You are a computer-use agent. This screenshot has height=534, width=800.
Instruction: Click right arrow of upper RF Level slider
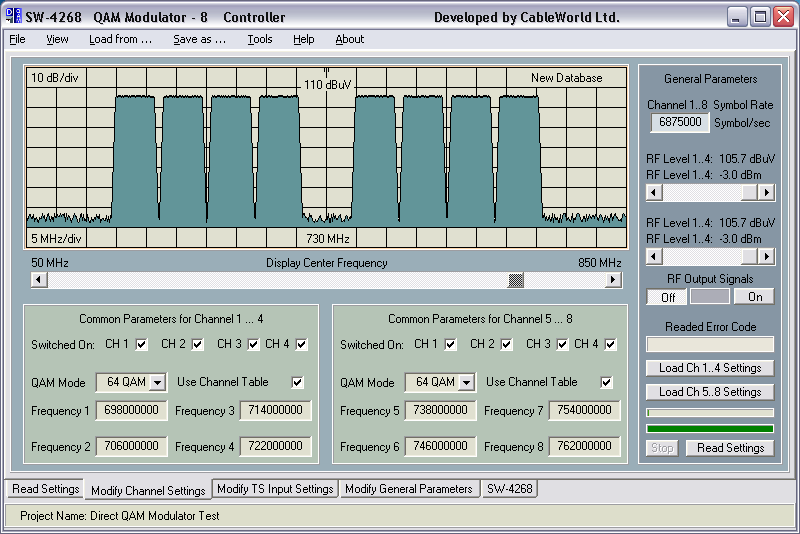[x=766, y=193]
